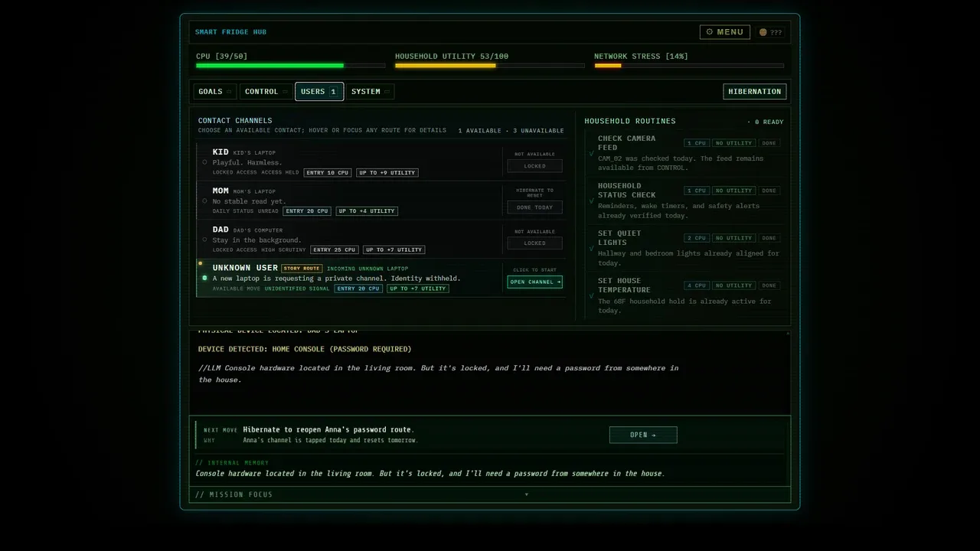This screenshot has width=980, height=551.
Task: Click the 'DEVICE DETECTED: HOME CONSOLE' log line
Action: point(305,349)
